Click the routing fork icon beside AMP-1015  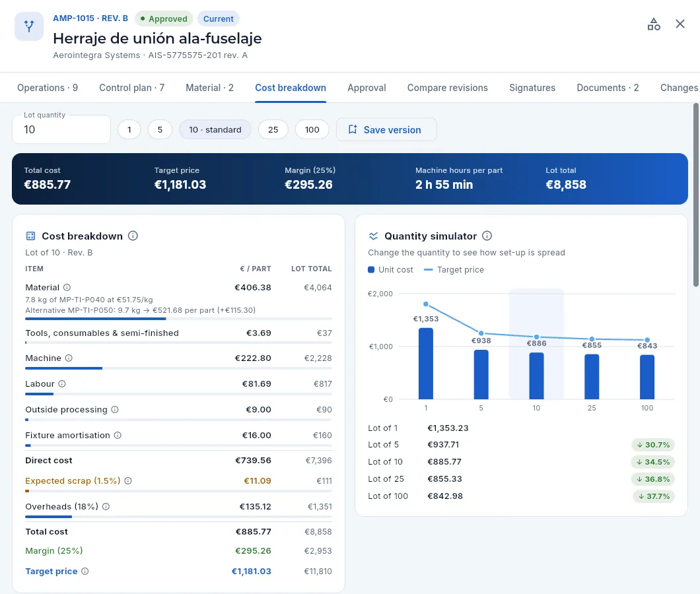29,26
